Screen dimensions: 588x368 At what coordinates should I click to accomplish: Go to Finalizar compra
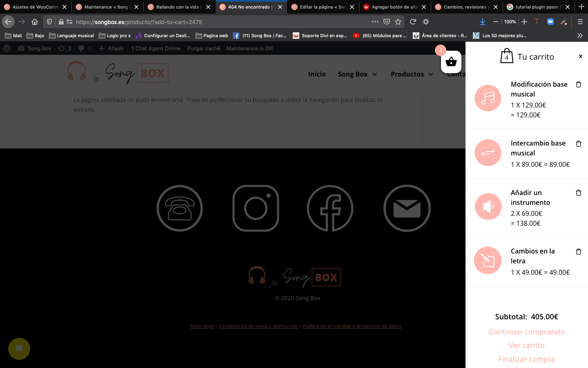pyautogui.click(x=527, y=359)
